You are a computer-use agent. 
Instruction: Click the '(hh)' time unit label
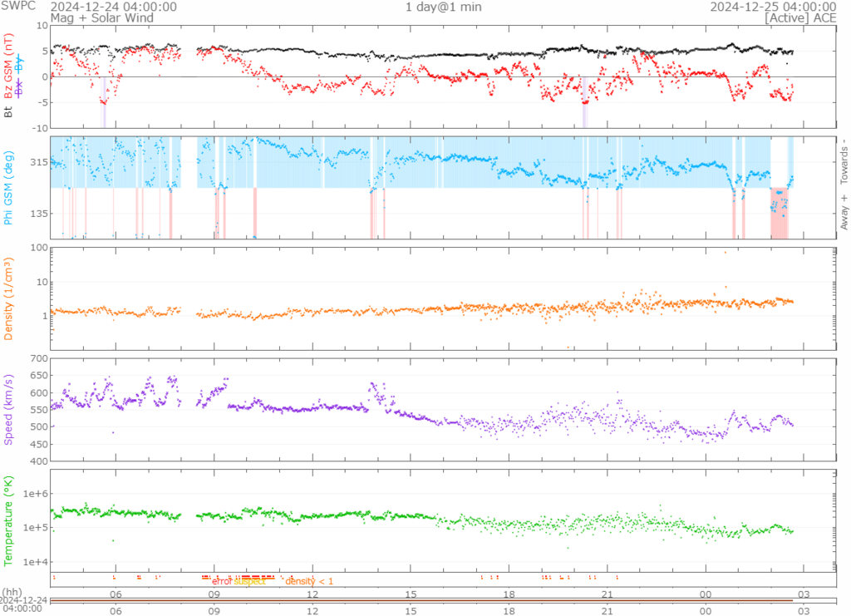[12, 592]
